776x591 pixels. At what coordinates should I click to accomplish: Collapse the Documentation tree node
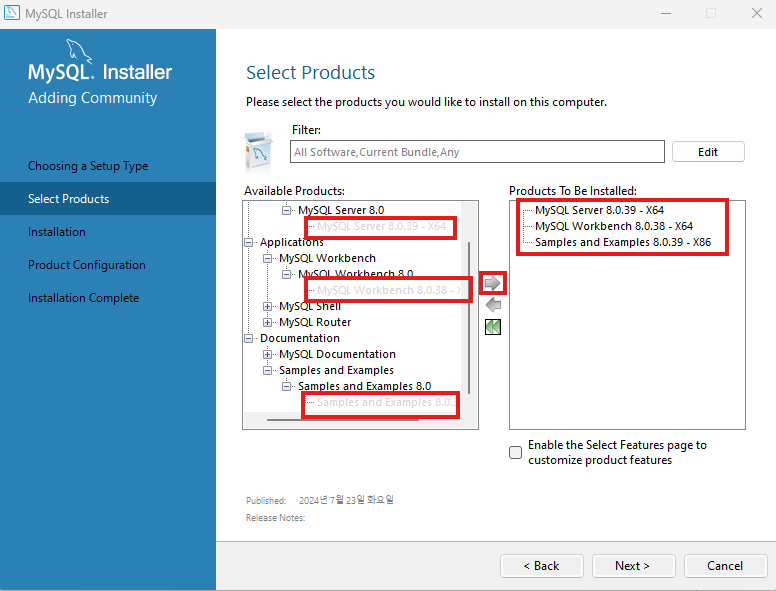[x=248, y=339]
